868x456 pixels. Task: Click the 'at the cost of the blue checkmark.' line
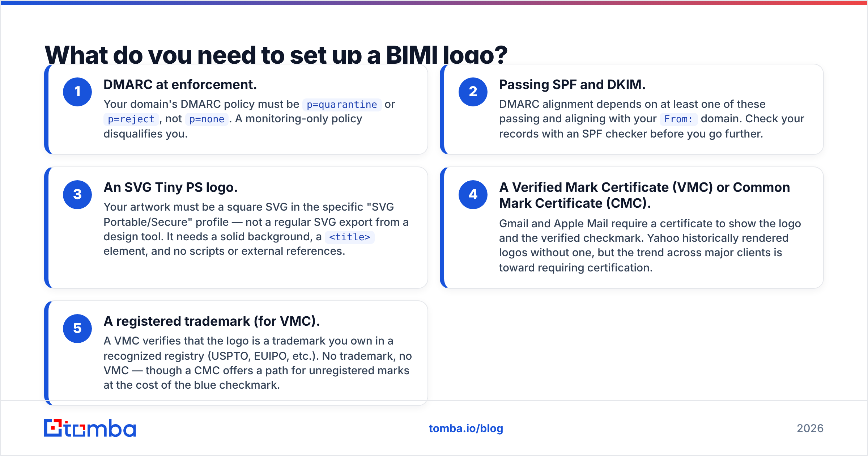192,385
